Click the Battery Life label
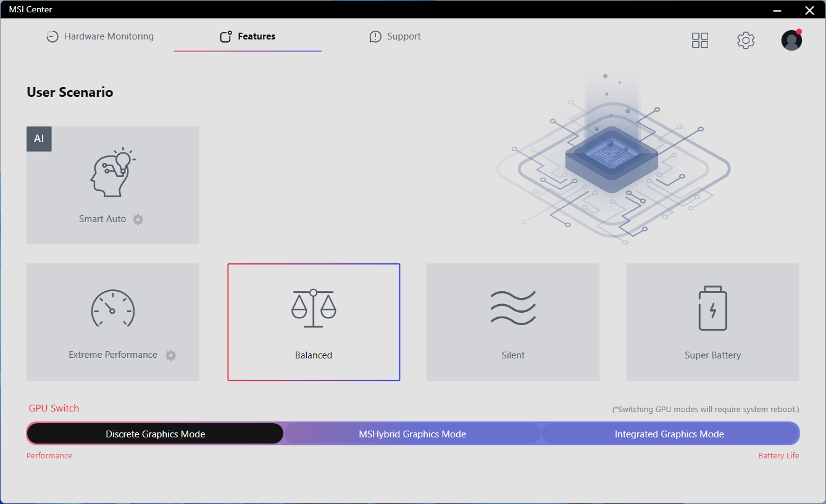Viewport: 826px width, 504px height. coord(778,456)
